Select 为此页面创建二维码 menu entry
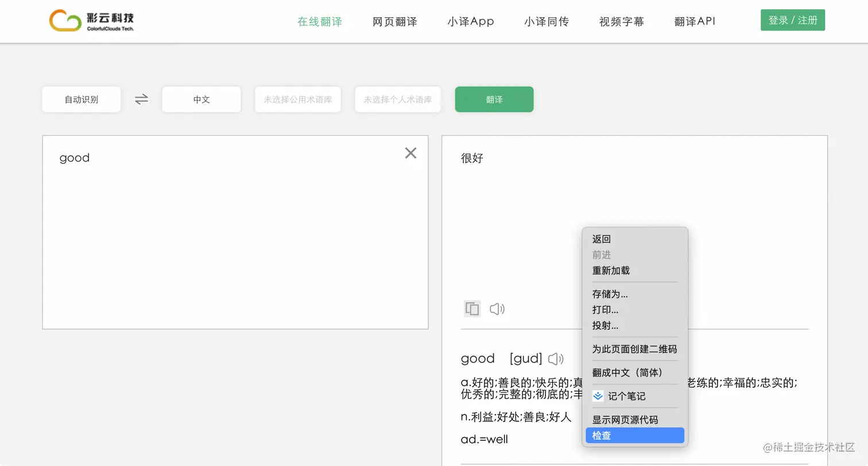This screenshot has height=466, width=868. click(x=635, y=349)
